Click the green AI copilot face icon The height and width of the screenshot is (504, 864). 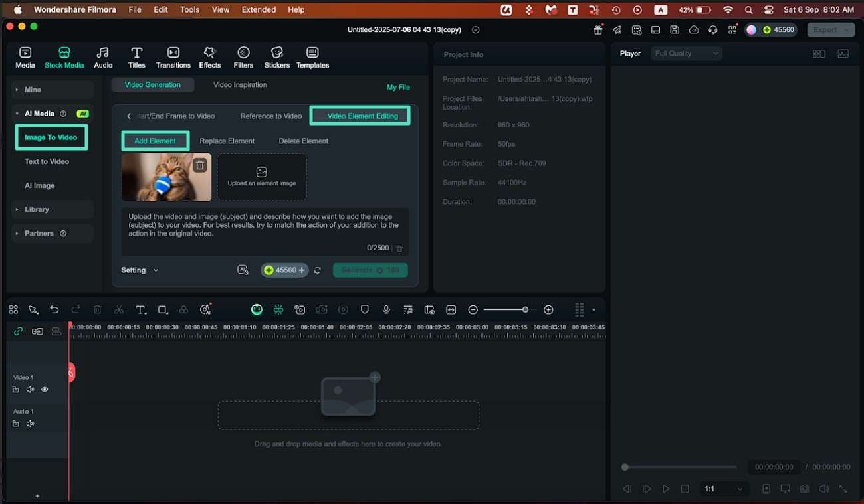(257, 309)
